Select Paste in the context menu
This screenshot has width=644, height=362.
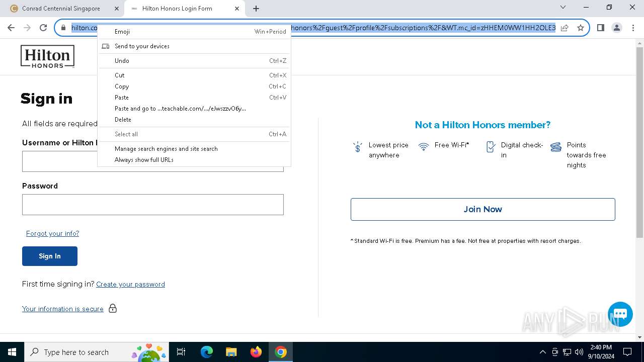tap(194, 98)
